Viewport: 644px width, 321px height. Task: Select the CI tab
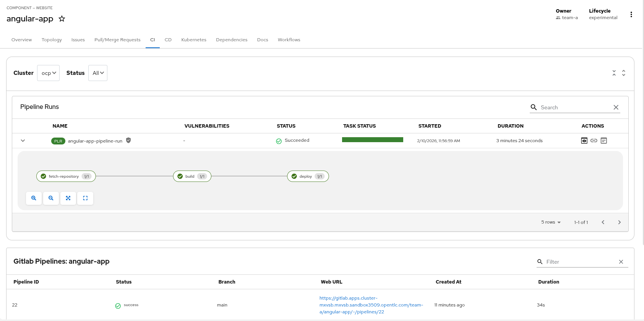click(152, 40)
